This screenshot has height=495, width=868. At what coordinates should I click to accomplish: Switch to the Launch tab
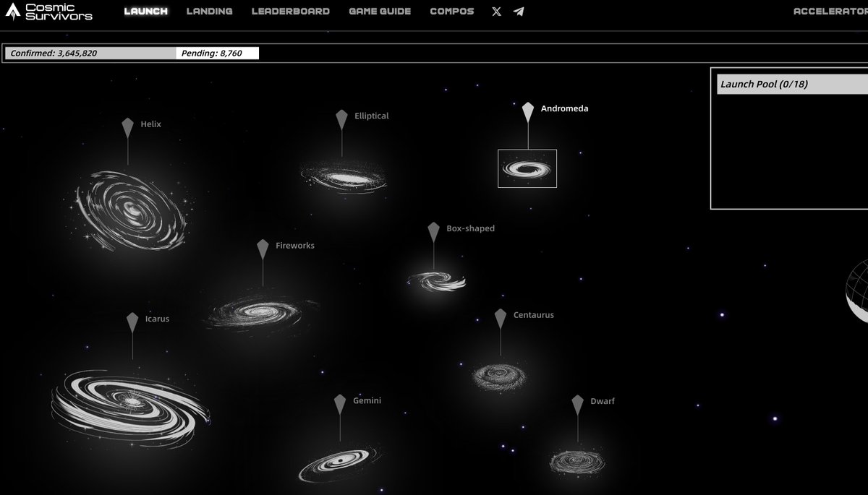[145, 12]
